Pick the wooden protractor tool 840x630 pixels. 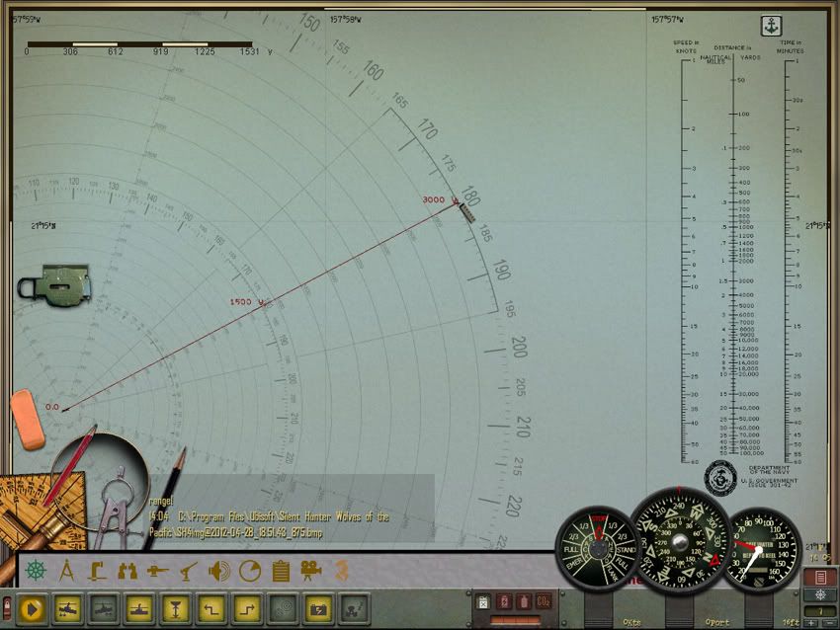pyautogui.click(x=42, y=512)
